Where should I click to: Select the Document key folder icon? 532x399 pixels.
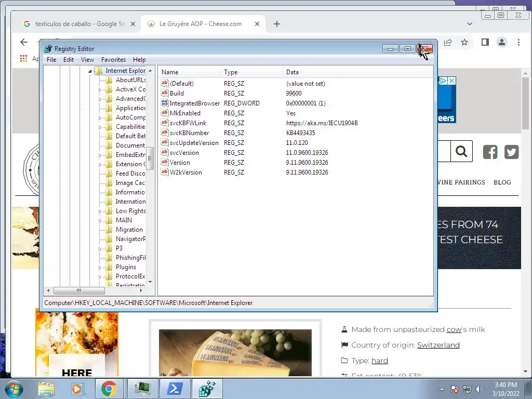[109, 145]
